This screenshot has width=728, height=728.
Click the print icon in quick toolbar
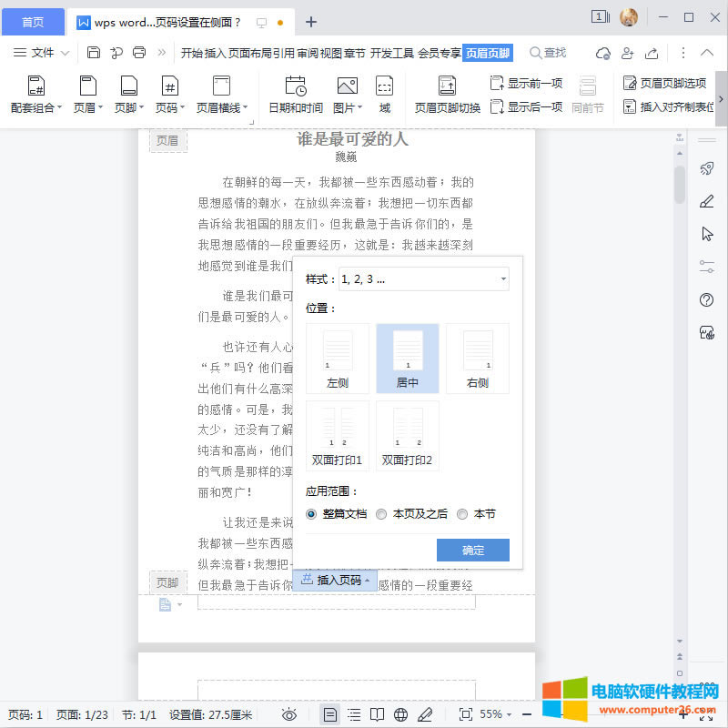pyautogui.click(x=139, y=53)
